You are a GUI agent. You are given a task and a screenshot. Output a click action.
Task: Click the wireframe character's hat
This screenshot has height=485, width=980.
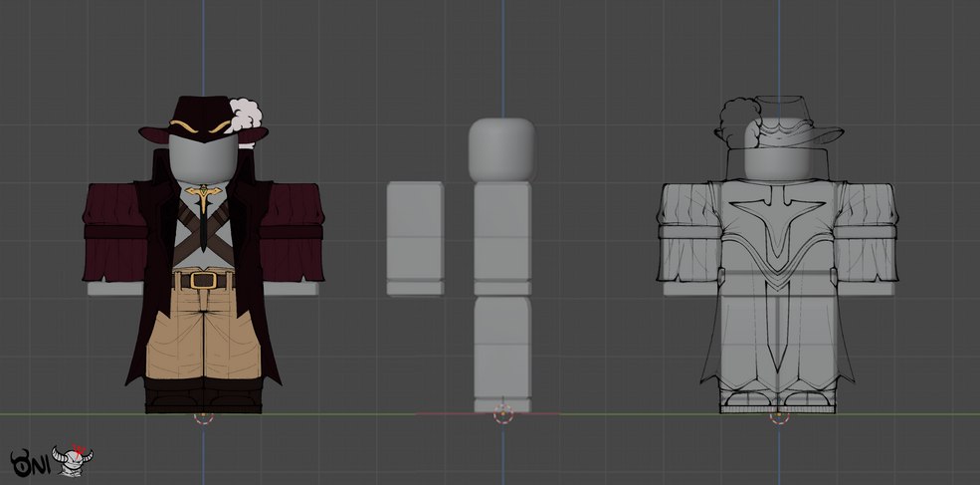click(779, 122)
